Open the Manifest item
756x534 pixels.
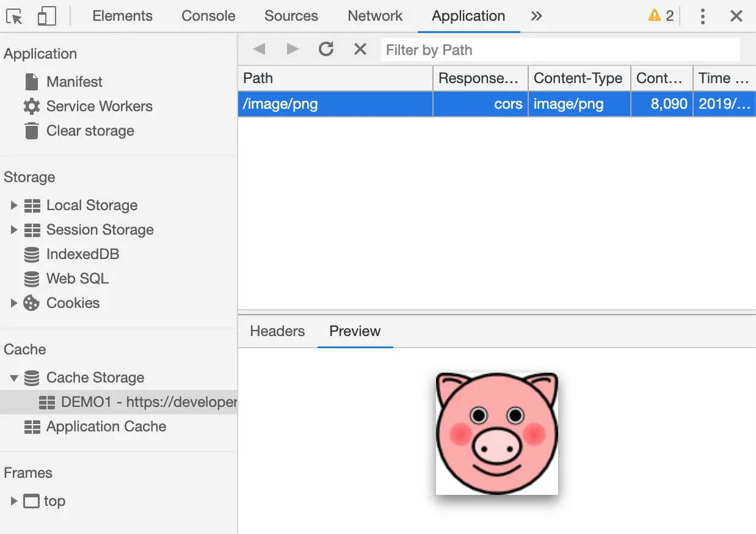click(x=75, y=82)
